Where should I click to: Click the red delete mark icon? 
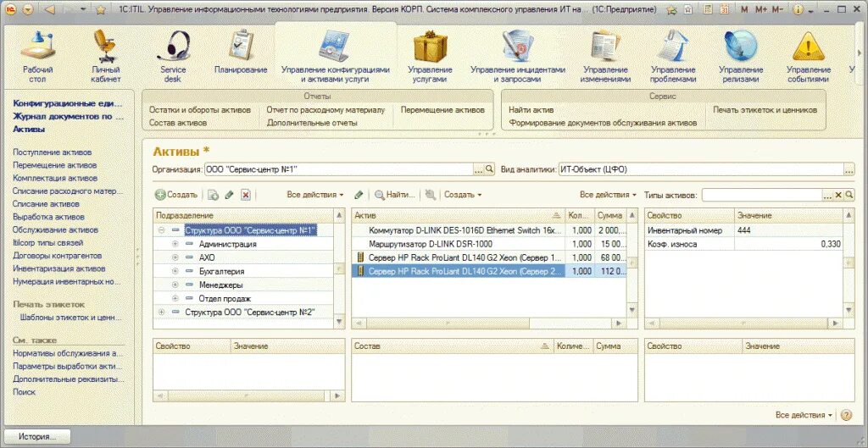coord(246,195)
